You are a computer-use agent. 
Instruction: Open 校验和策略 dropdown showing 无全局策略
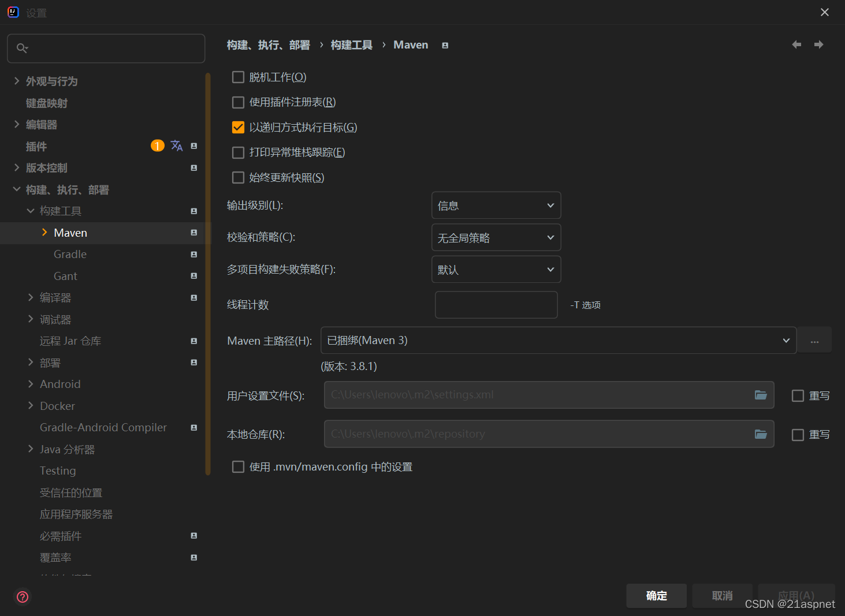496,237
